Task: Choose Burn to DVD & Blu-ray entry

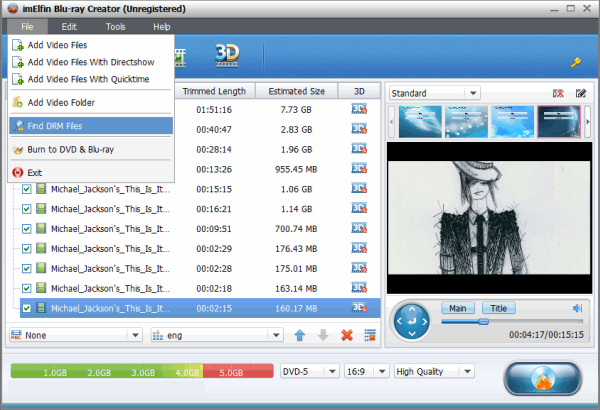Action: click(x=91, y=149)
